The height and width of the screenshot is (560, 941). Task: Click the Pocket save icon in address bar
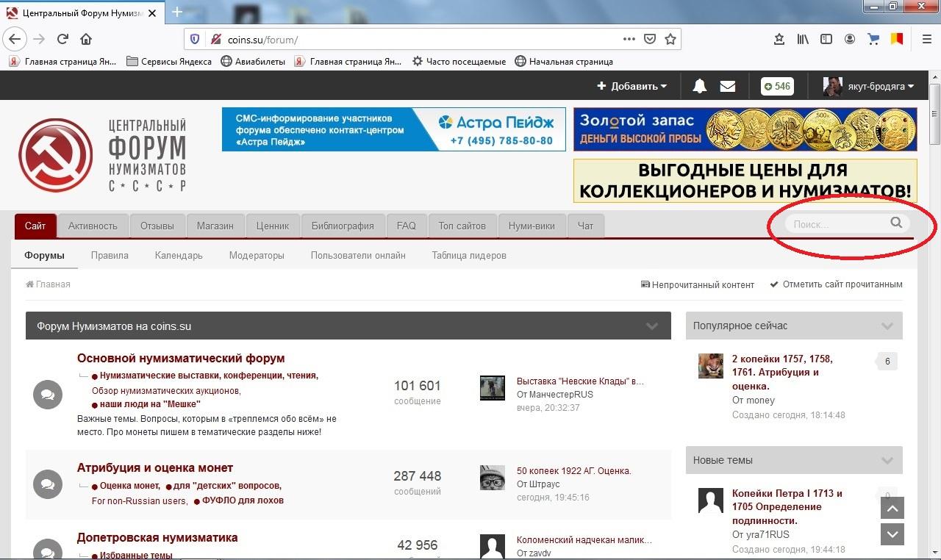click(650, 39)
